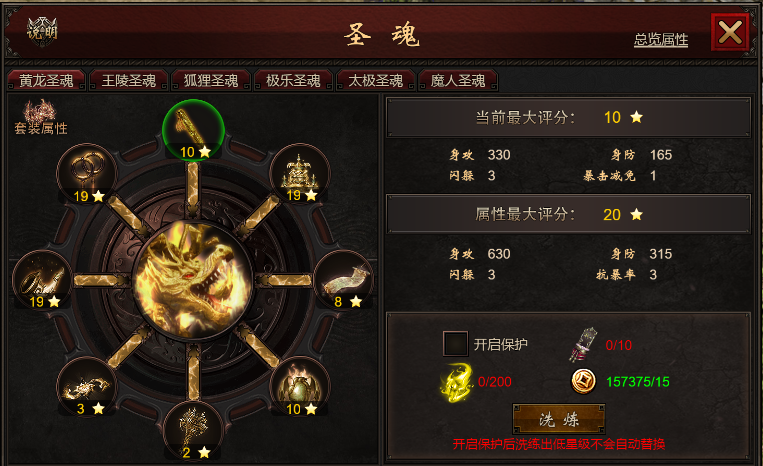Switch to the 王陵圣魂 tab

pos(128,80)
